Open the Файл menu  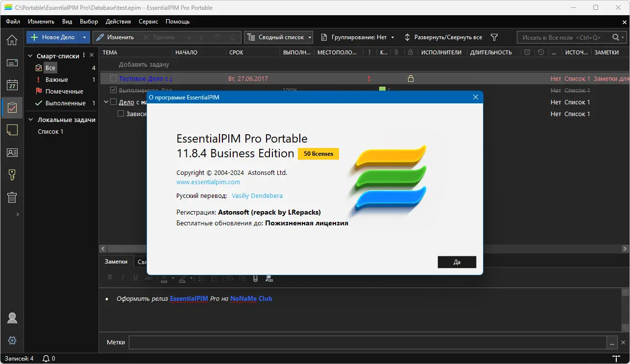coord(13,22)
